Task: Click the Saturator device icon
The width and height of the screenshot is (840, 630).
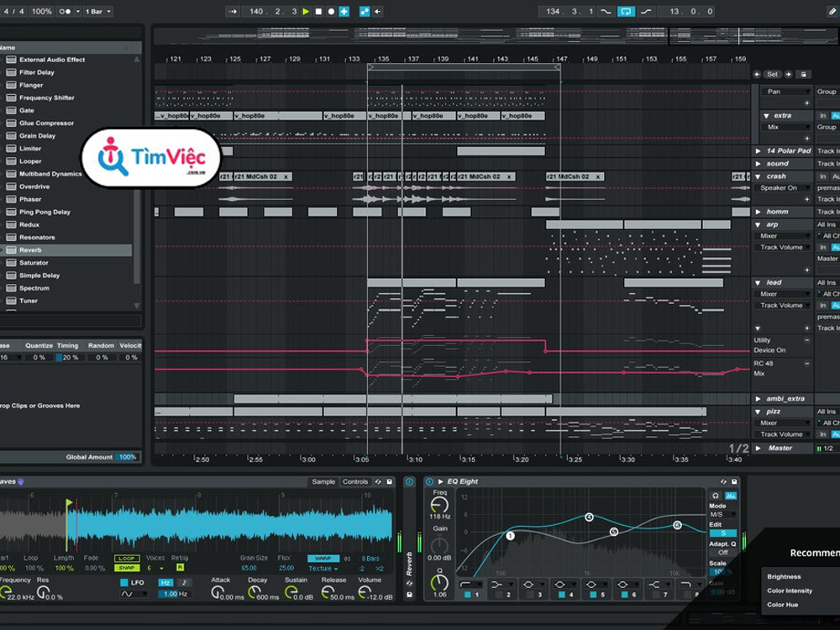Action: pos(11,262)
